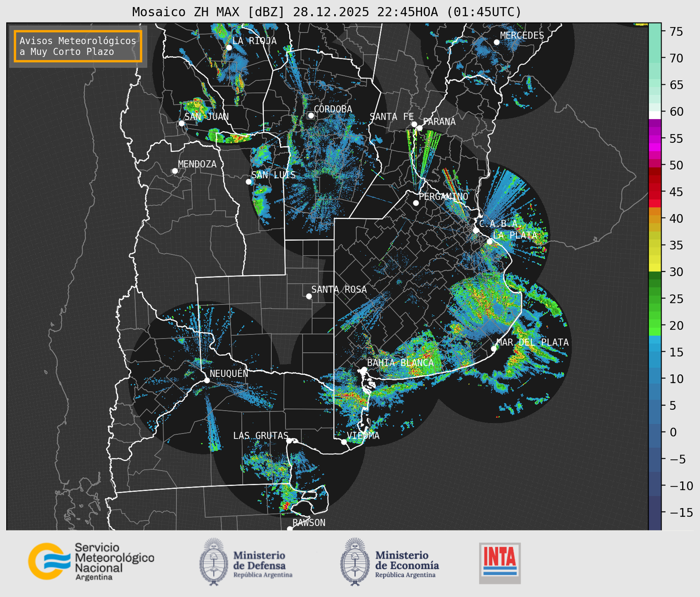
Task: Select the PARANÁ city marker dot
Action: pyautogui.click(x=420, y=128)
